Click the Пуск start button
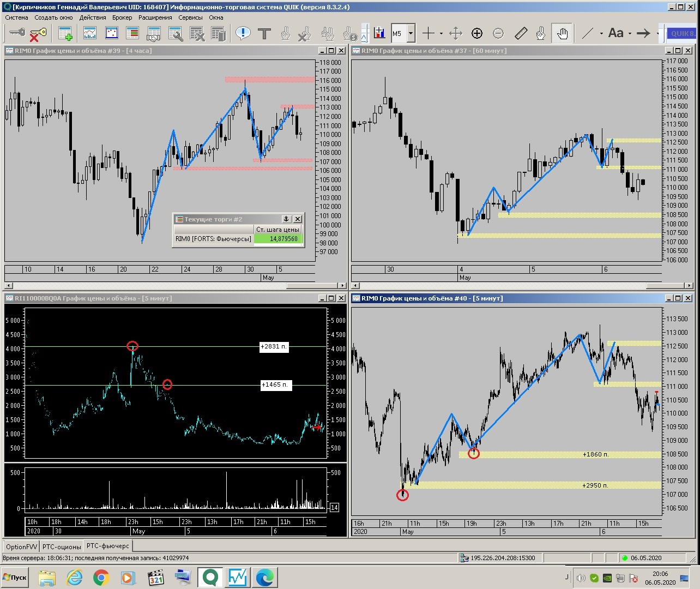The height and width of the screenshot is (589, 700). pos(15,578)
